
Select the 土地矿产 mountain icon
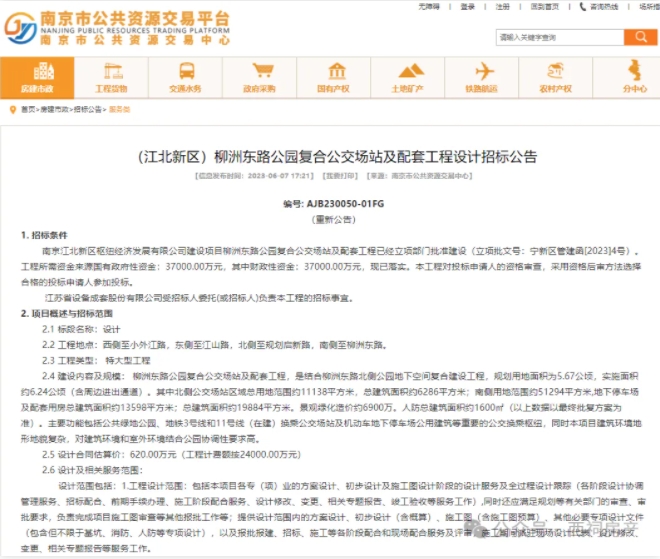click(x=409, y=77)
